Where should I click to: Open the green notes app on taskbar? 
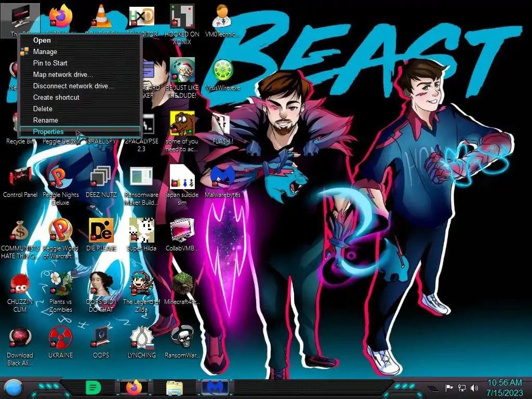(x=94, y=388)
